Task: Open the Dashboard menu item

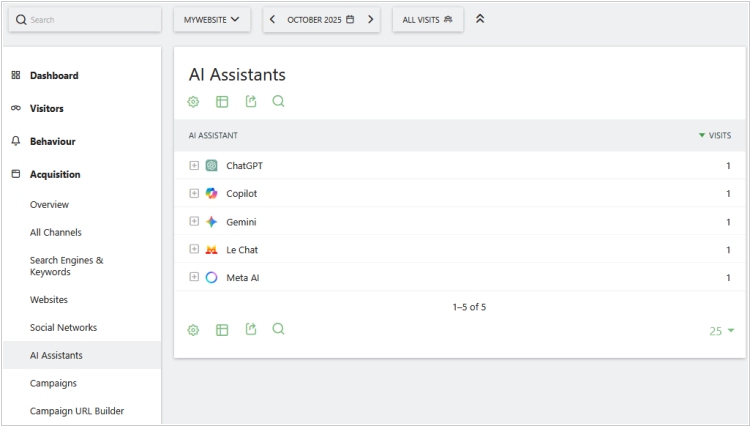Action: (54, 76)
